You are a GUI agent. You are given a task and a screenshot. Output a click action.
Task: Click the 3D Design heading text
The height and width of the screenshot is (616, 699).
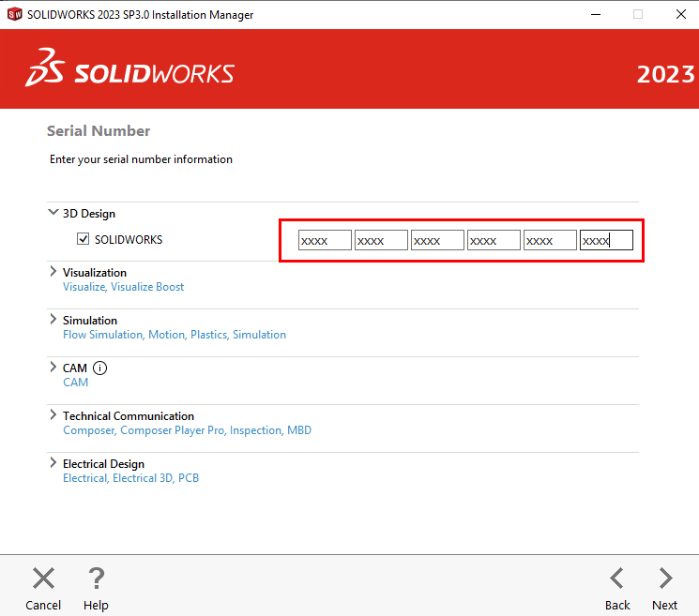pos(89,214)
